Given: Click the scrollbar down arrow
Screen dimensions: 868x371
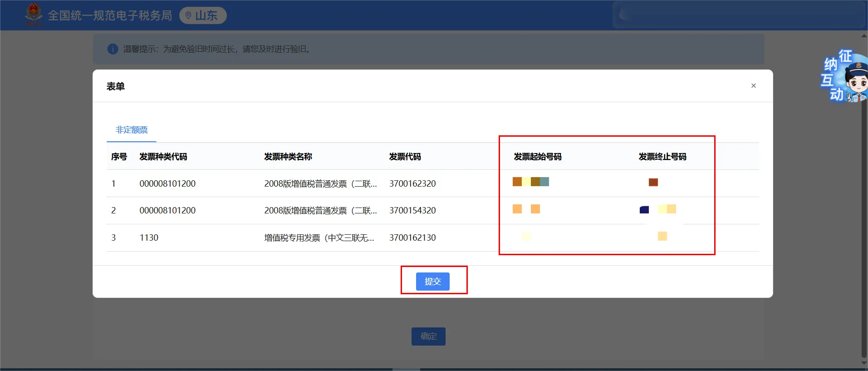Looking at the screenshot, I should tap(864, 363).
